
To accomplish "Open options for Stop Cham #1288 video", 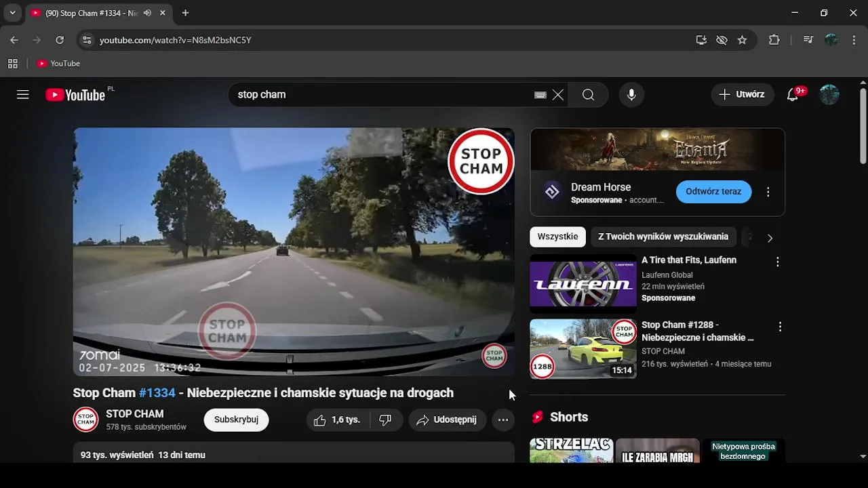I will point(780,327).
